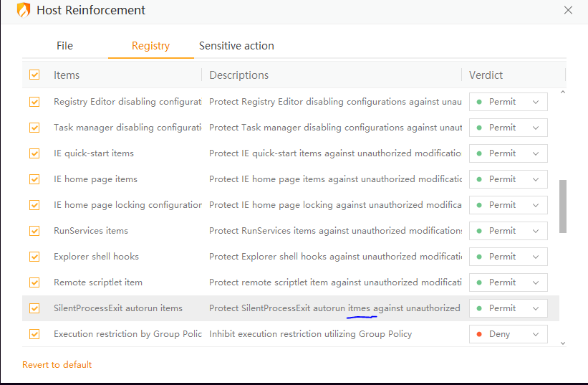Click Revert to default link
The height and width of the screenshot is (385, 588).
57,365
